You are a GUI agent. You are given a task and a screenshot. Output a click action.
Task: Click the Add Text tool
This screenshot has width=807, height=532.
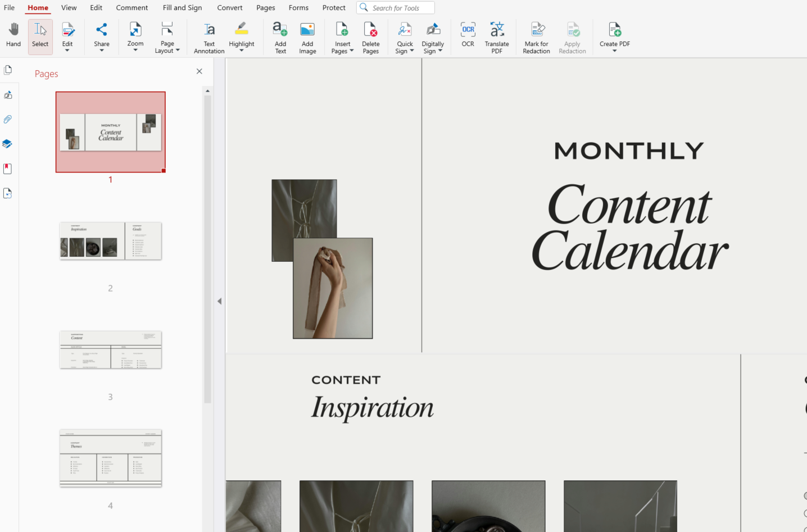tap(280, 37)
